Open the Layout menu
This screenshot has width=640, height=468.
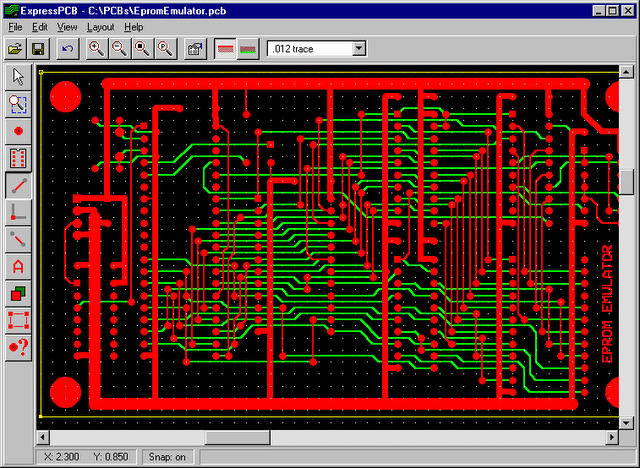tap(100, 27)
